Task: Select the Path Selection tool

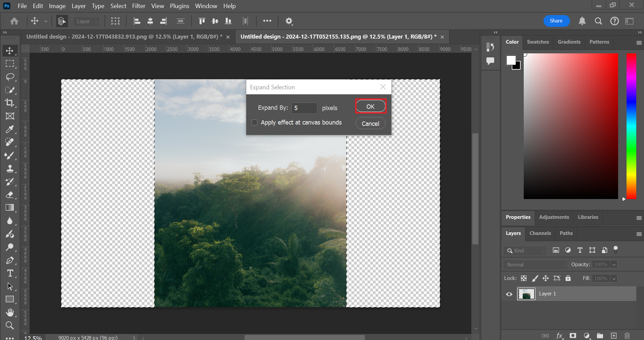Action: [10, 287]
